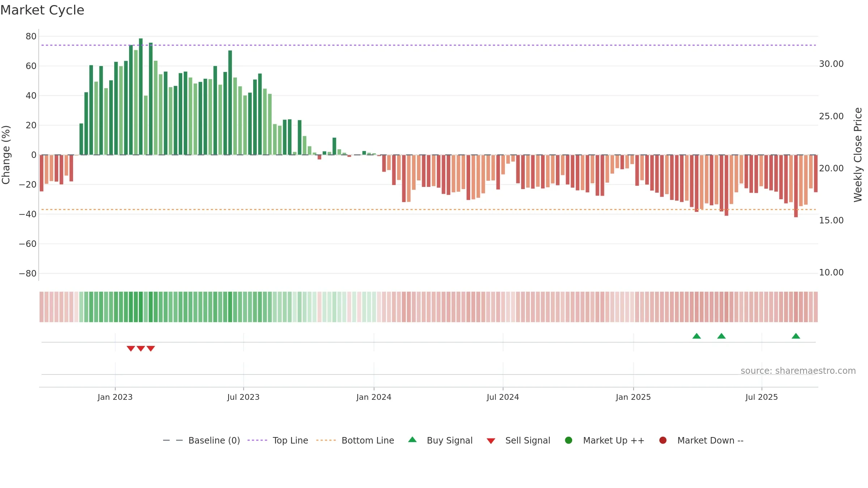Click the Market Cycle chart title
The height and width of the screenshot is (488, 868).
coord(42,10)
